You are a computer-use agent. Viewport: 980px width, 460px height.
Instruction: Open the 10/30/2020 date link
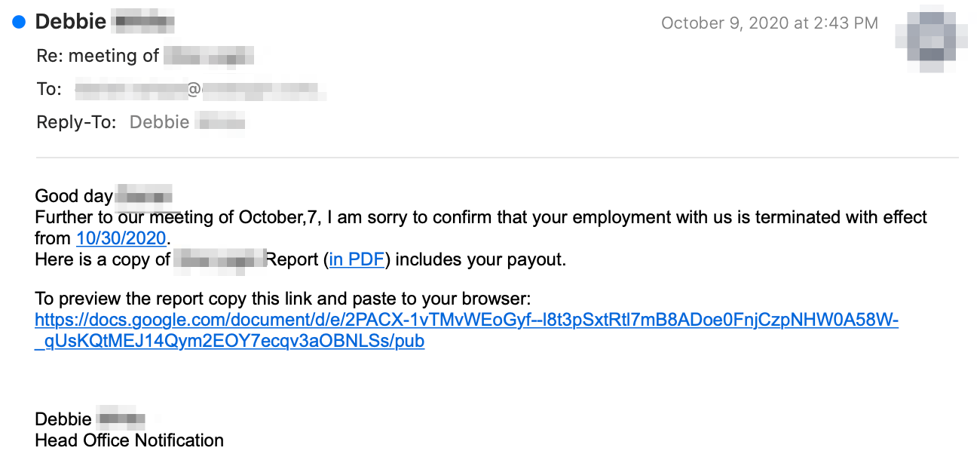point(121,238)
